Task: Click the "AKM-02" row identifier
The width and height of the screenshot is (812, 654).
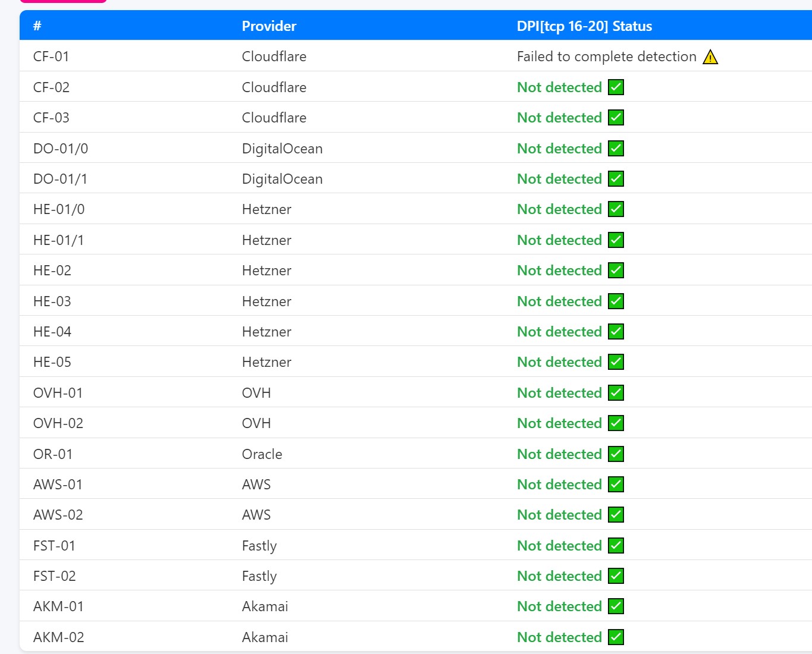Action: [59, 637]
